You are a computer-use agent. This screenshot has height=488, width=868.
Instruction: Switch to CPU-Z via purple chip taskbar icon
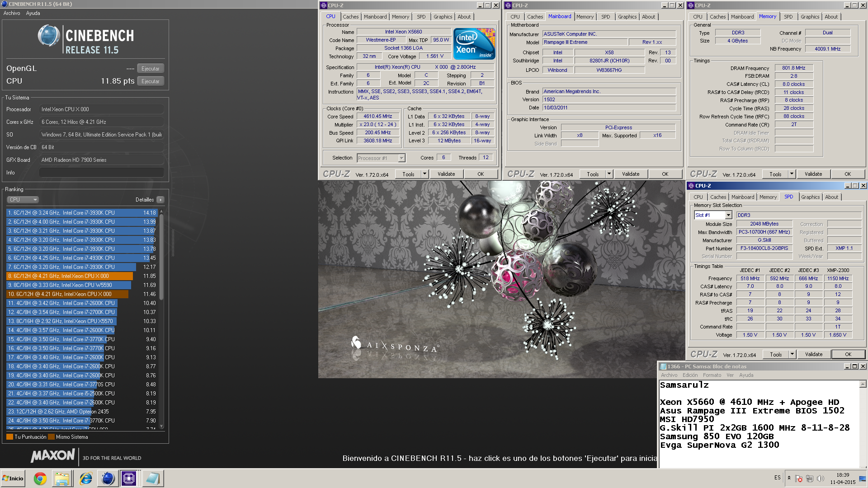(x=129, y=479)
